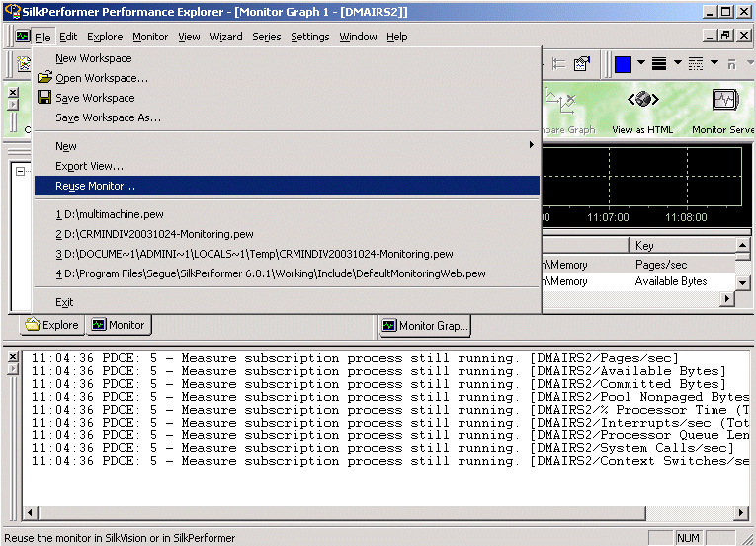This screenshot has width=756, height=546.
Task: Click the graph properties clipboard icon
Action: click(x=581, y=63)
